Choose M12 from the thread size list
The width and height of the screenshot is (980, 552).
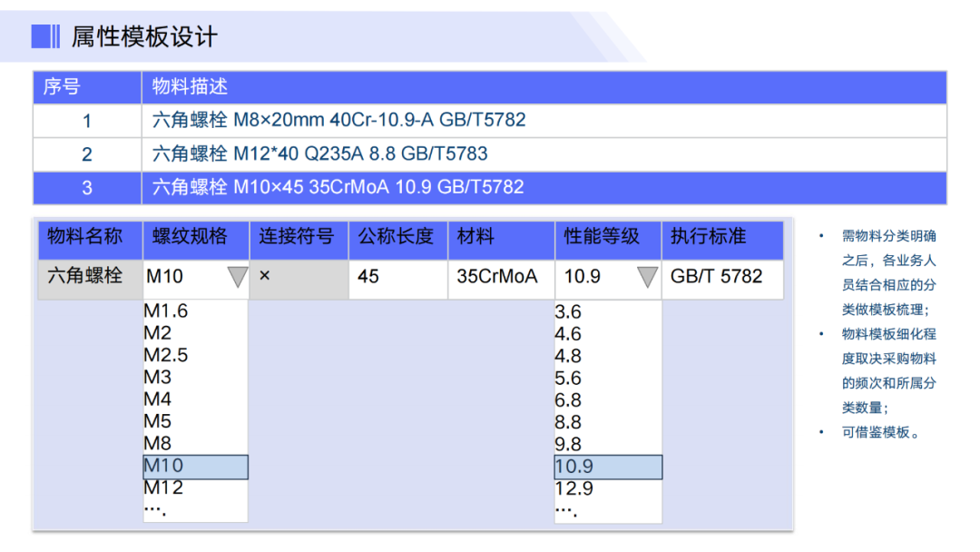[163, 488]
